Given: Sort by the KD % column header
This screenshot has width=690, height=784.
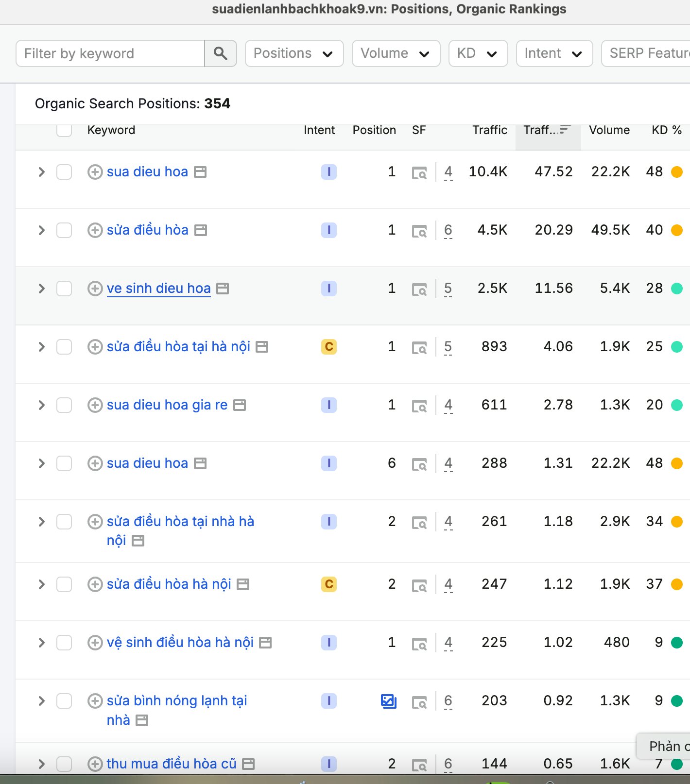Looking at the screenshot, I should tap(667, 130).
